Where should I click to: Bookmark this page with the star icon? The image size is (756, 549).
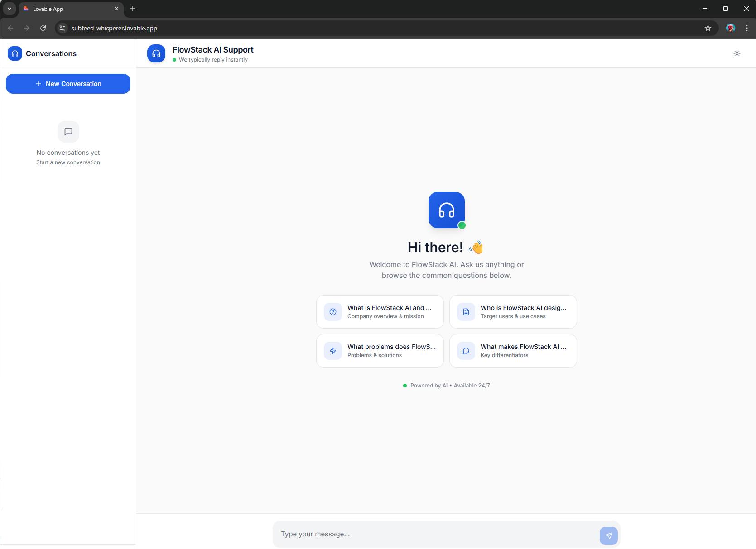(708, 28)
